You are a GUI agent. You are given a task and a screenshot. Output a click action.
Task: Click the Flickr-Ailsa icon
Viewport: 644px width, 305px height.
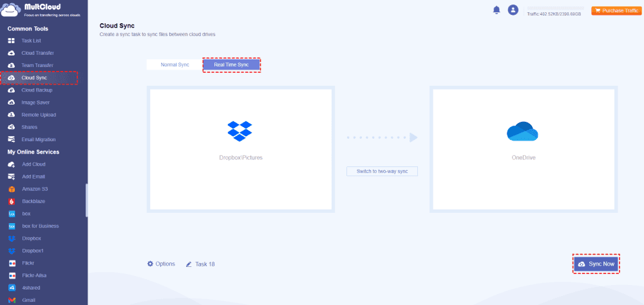pyautogui.click(x=12, y=275)
